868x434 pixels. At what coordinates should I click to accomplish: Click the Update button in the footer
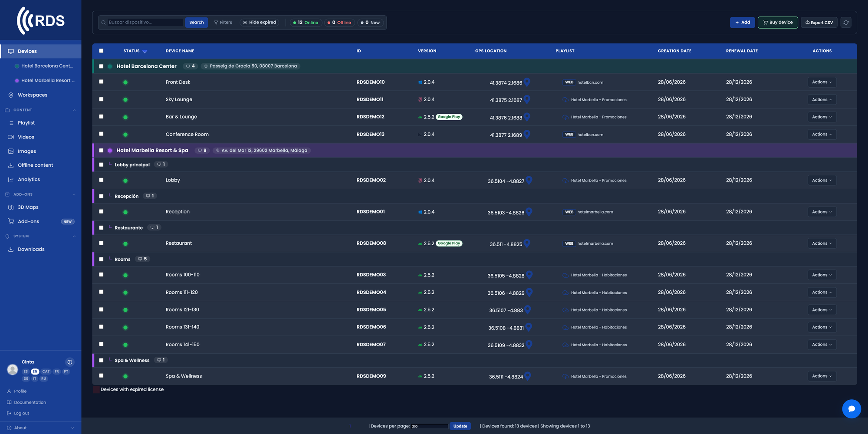pos(460,426)
